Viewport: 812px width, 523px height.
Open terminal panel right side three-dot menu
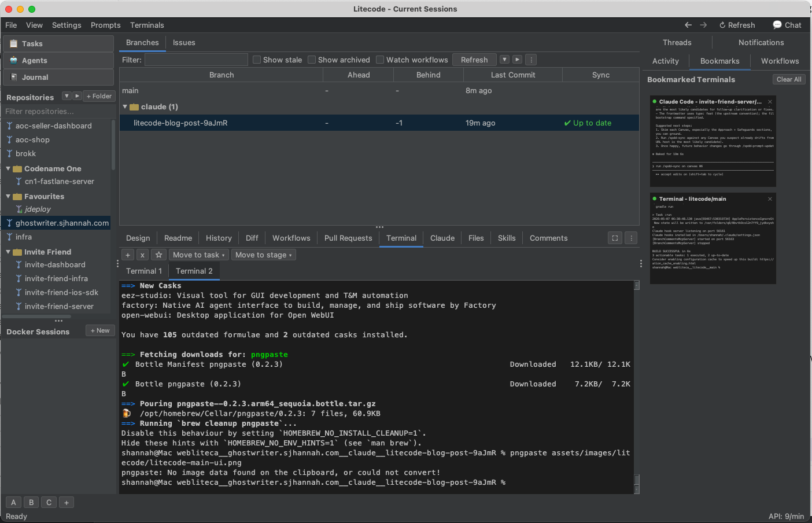coord(641,263)
